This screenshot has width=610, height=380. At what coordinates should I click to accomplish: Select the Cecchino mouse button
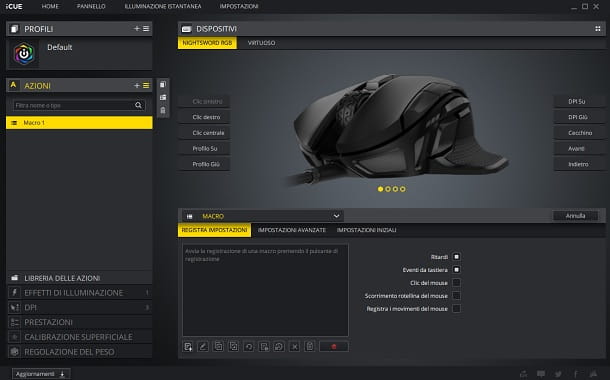click(579, 133)
